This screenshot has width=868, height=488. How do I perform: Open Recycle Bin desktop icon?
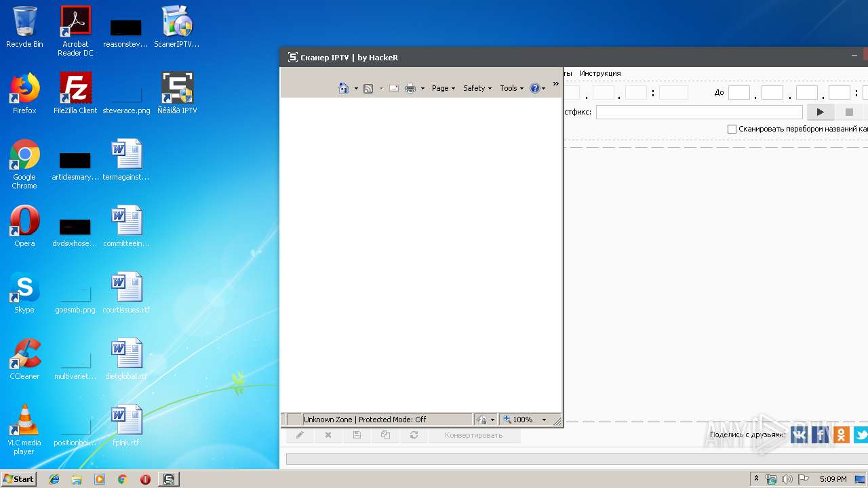(x=24, y=28)
